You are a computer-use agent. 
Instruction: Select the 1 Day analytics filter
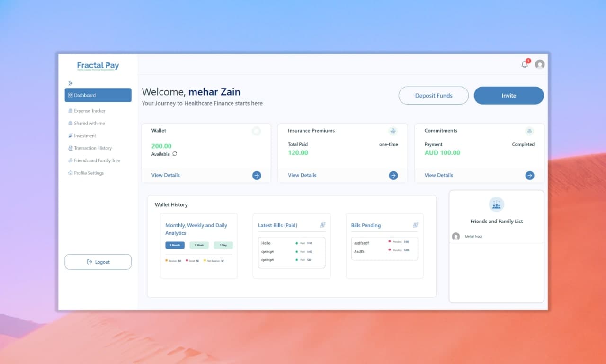pyautogui.click(x=223, y=245)
